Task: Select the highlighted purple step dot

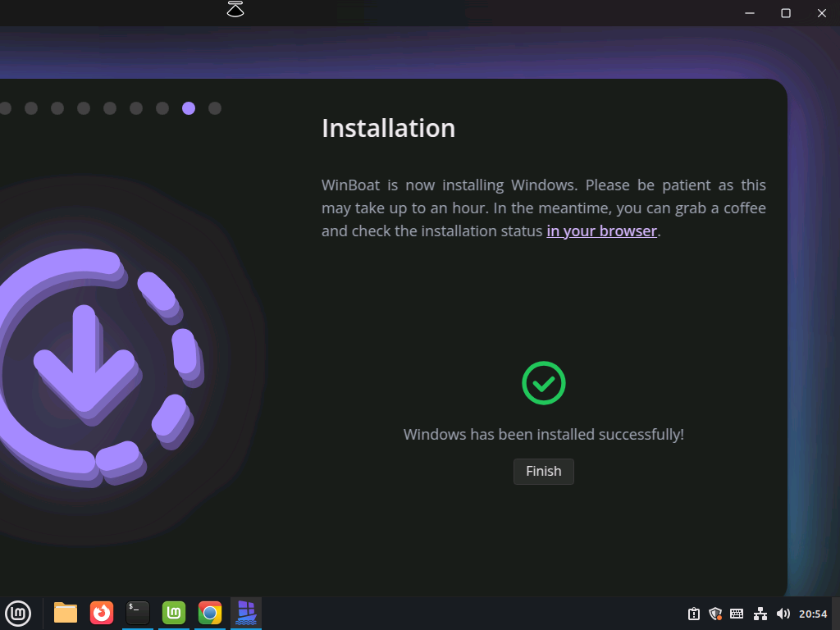Action: click(x=189, y=108)
